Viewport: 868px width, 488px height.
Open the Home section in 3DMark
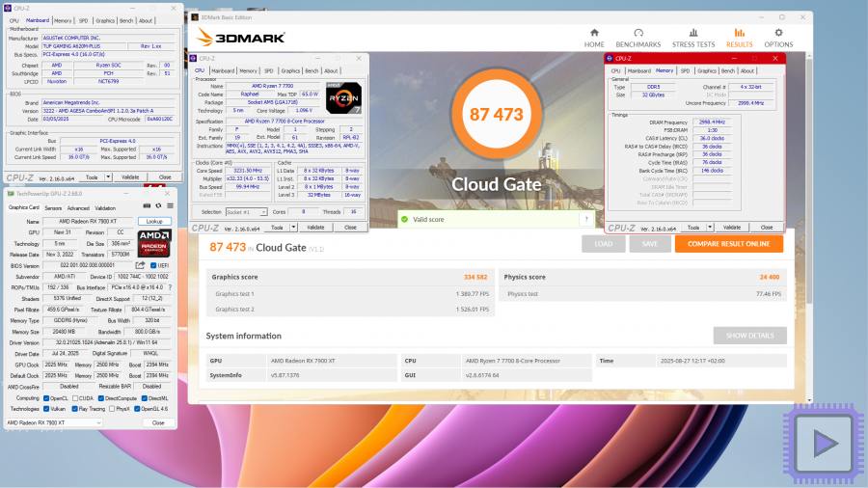pyautogui.click(x=594, y=39)
